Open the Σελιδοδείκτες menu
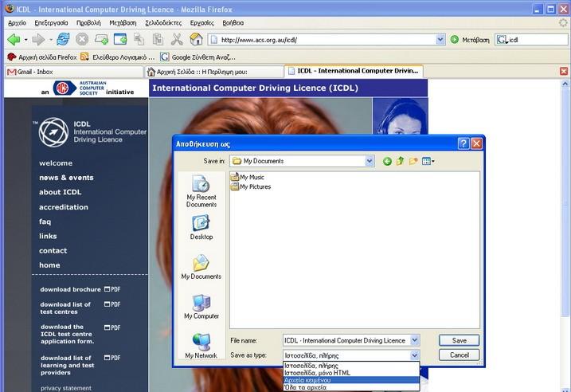571x392 pixels. click(163, 22)
